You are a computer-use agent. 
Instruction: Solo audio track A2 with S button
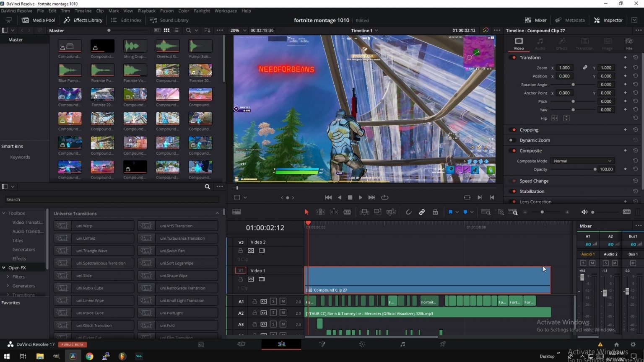point(273,313)
